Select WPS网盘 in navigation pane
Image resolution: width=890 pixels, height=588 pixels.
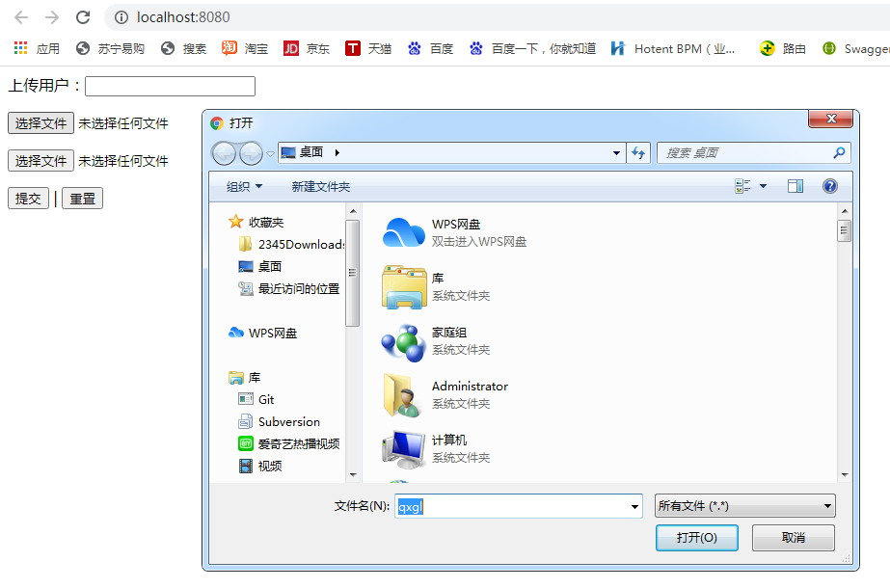pyautogui.click(x=263, y=333)
